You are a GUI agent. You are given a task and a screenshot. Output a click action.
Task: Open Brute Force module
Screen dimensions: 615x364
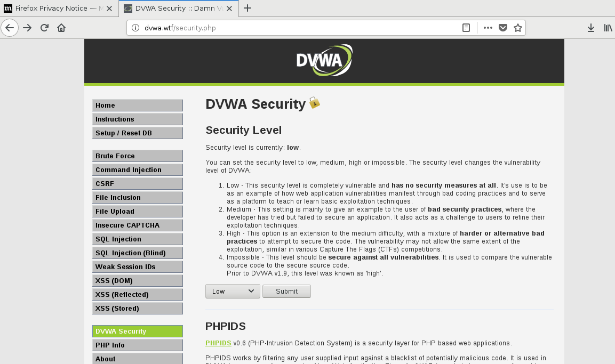(x=138, y=156)
